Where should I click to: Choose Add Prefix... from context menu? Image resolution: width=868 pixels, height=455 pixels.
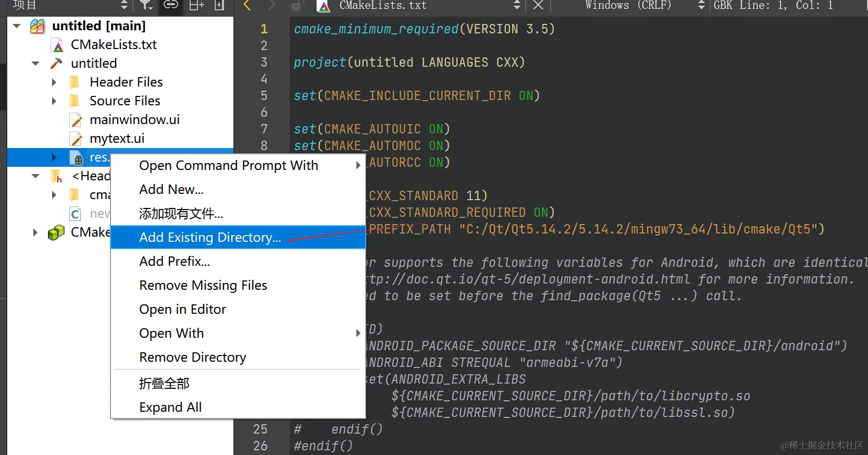point(238,261)
